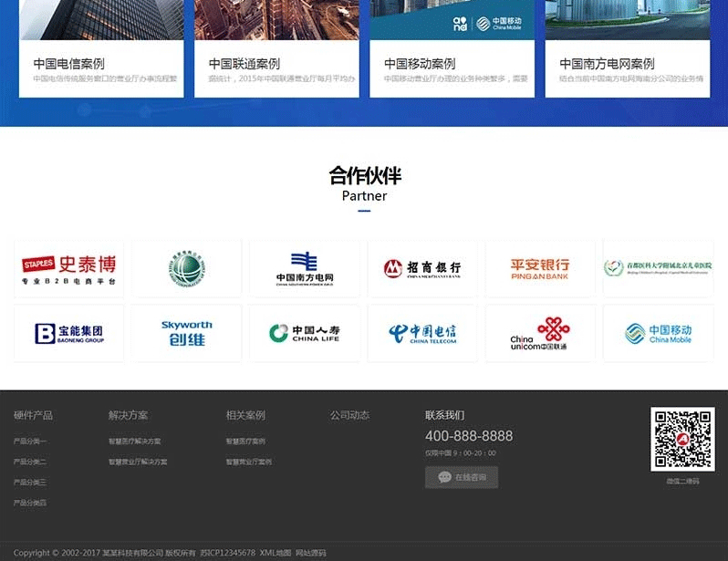Click the 中国联通案例 description mentioning 2015年
Viewport: 728px width, 561px height.
[281, 78]
